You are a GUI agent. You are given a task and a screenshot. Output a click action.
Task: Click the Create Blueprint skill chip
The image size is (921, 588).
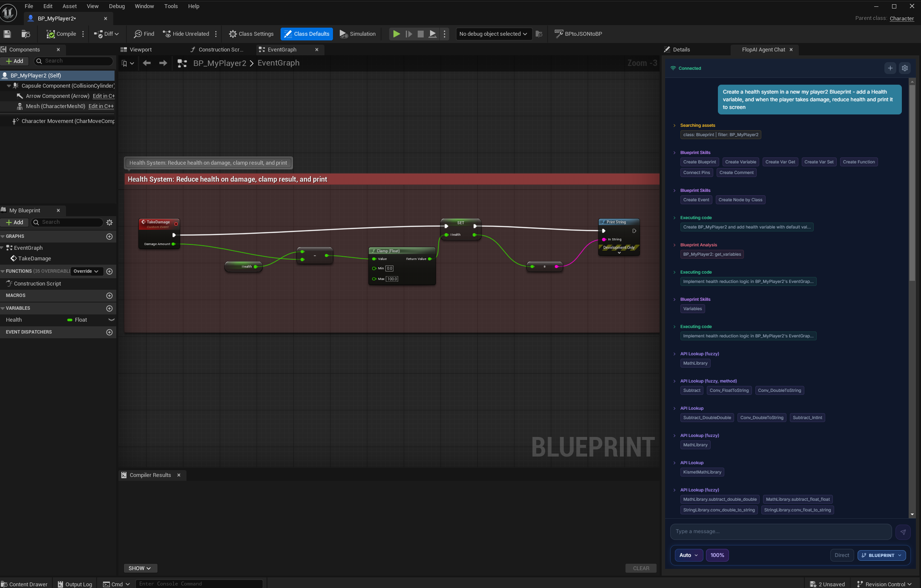(699, 162)
